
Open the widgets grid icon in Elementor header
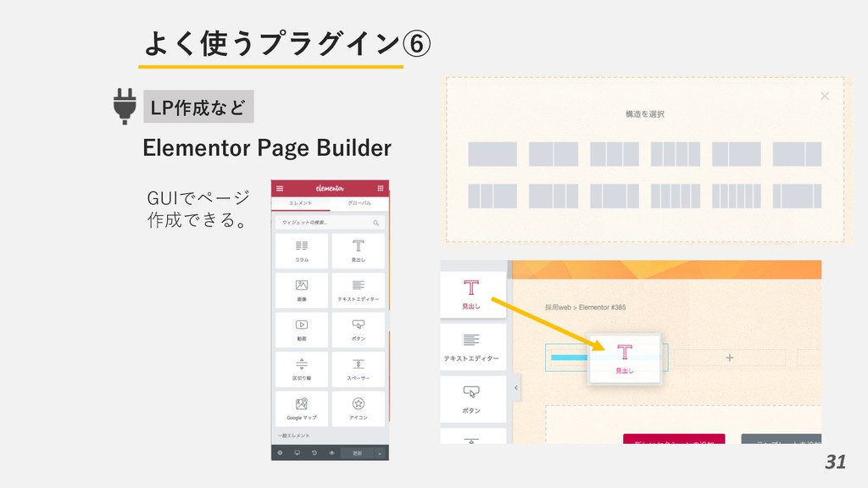[x=381, y=189]
